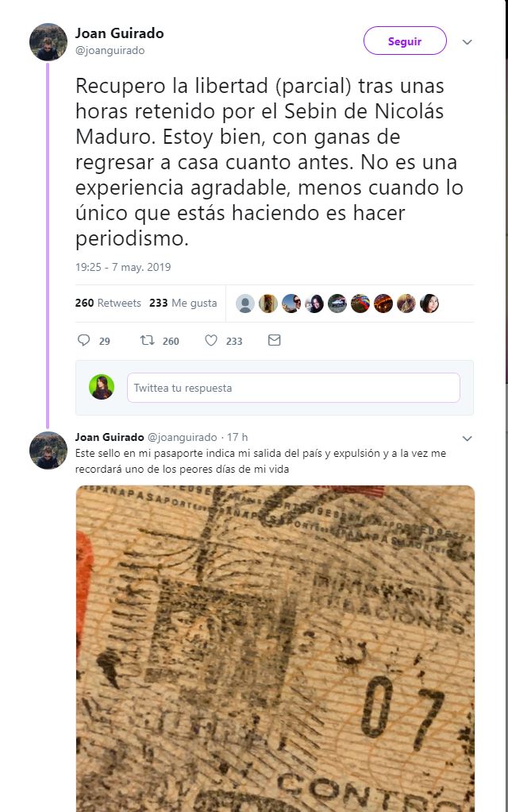This screenshot has width=508, height=812.
Task: Like the tweet with the heart icon
Action: coord(211,340)
